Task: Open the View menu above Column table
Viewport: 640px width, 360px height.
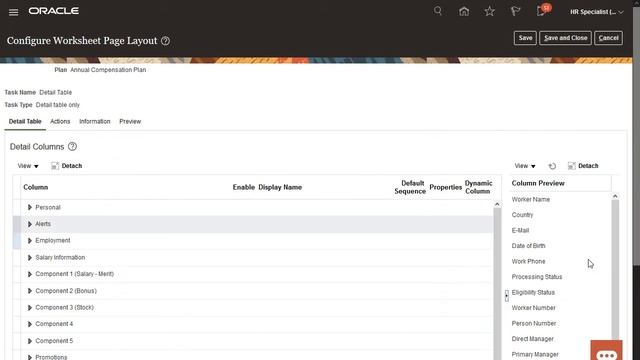Action: [x=28, y=166]
